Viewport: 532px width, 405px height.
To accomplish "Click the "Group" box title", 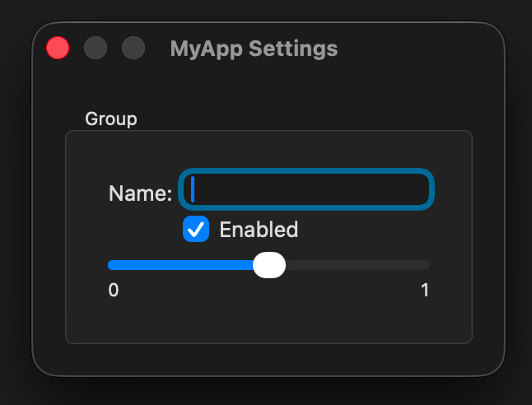I will click(x=111, y=119).
